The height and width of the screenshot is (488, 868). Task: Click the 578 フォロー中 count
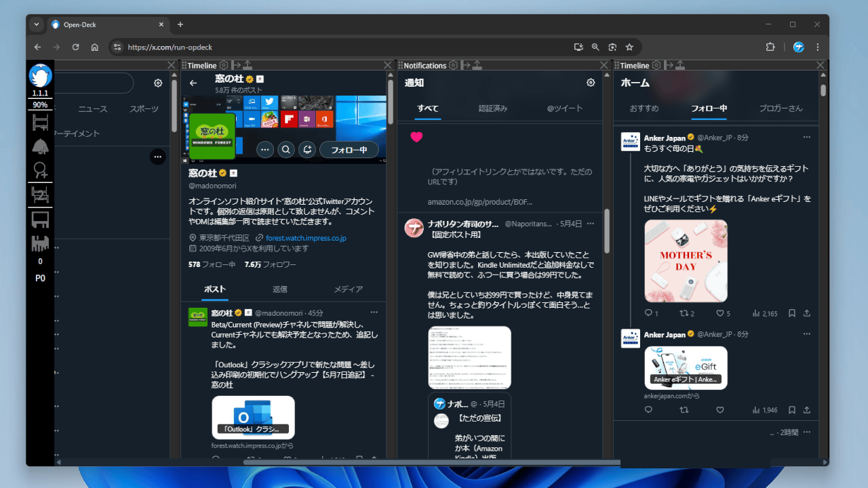coord(212,264)
